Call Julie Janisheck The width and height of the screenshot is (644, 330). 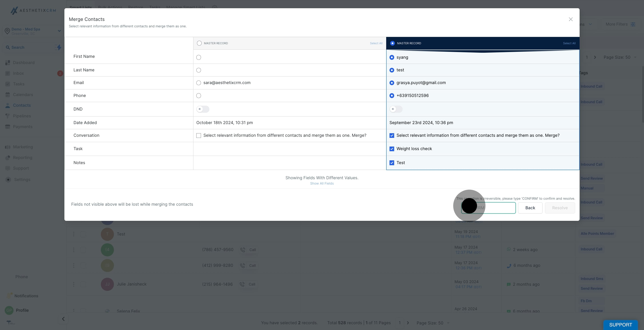pyautogui.click(x=248, y=284)
